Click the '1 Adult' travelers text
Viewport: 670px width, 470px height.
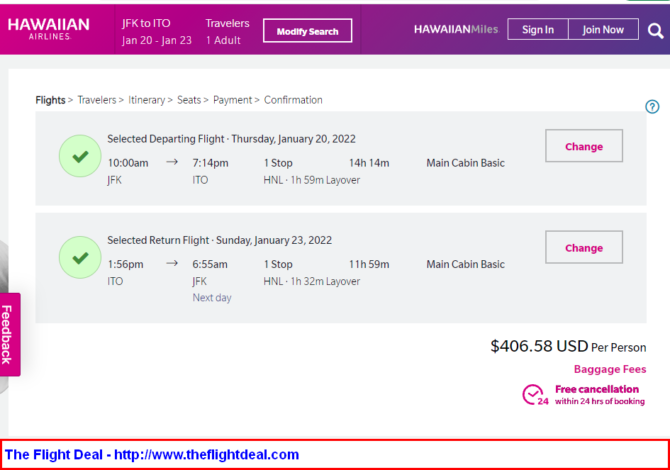click(223, 40)
